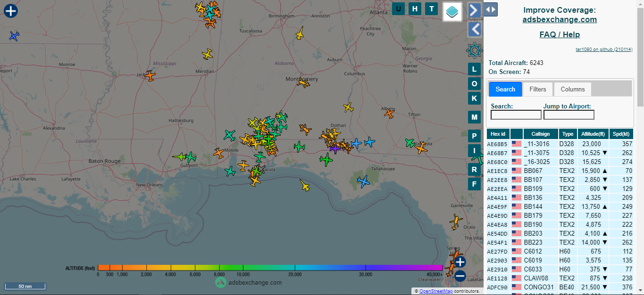This screenshot has width=644, height=295.
Task: Click into the Search input field
Action: pos(516,115)
